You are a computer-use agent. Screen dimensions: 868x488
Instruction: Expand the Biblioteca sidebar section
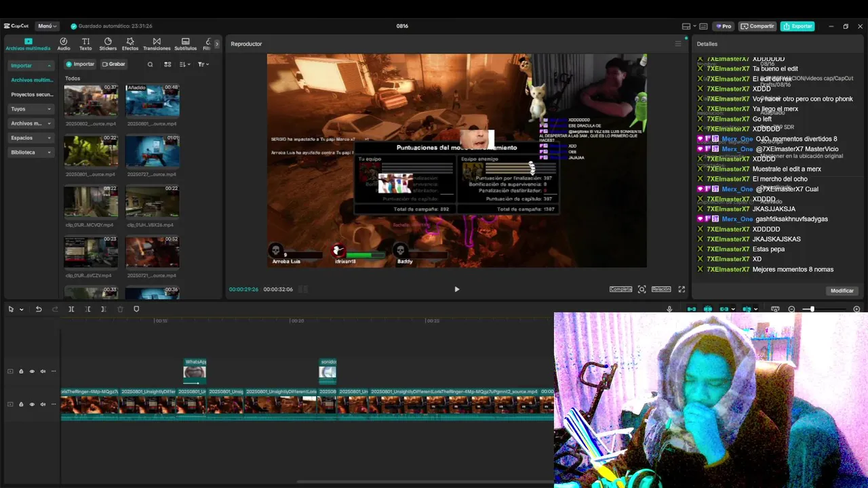click(x=31, y=152)
